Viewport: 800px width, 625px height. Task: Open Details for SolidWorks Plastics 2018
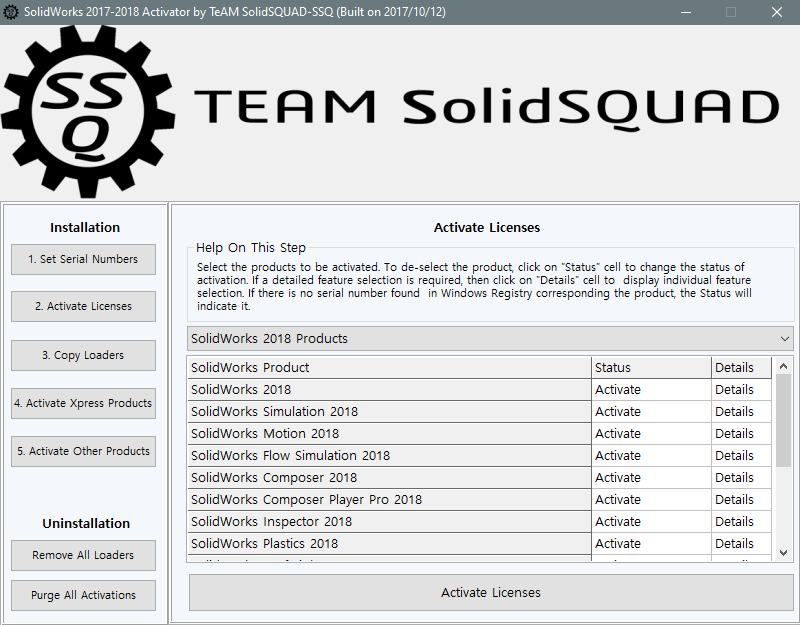741,543
